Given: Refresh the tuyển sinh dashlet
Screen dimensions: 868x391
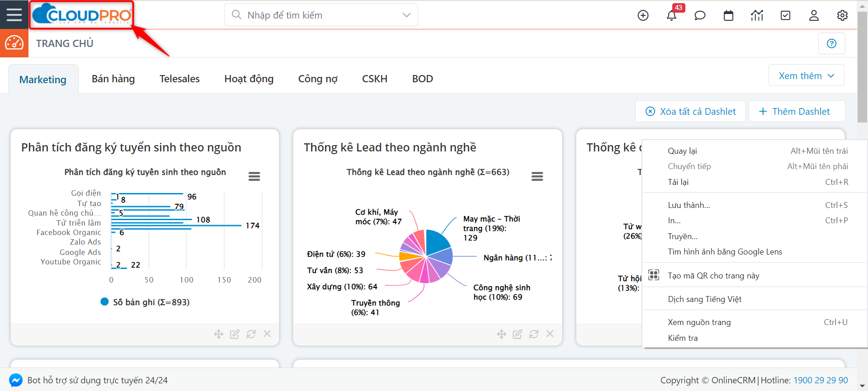Looking at the screenshot, I should pyautogui.click(x=251, y=334).
